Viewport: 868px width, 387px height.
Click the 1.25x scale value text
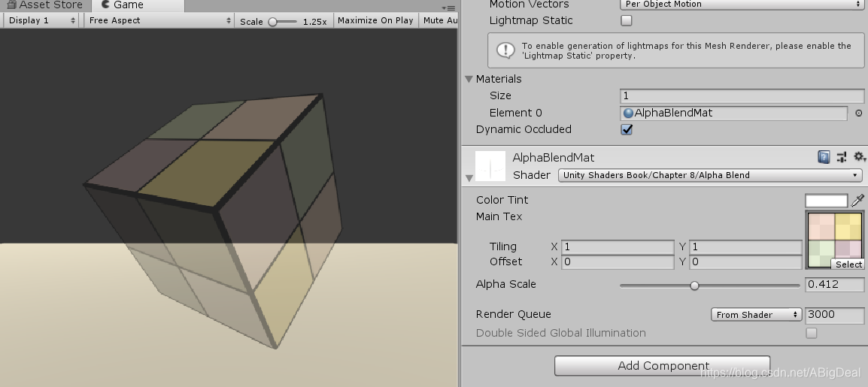(314, 22)
